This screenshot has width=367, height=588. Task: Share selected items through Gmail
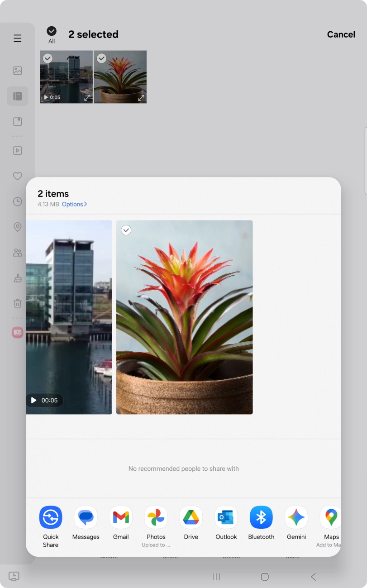(x=121, y=517)
